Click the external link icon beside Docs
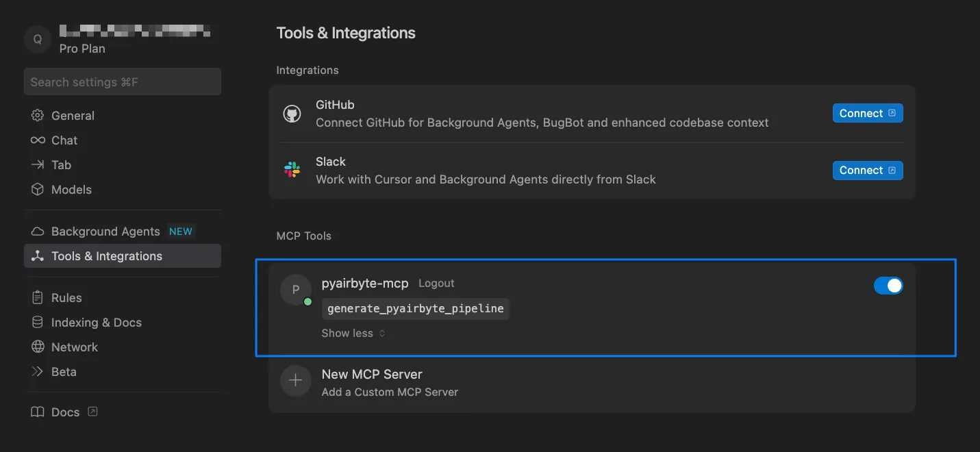The height and width of the screenshot is (452, 980). 93,412
